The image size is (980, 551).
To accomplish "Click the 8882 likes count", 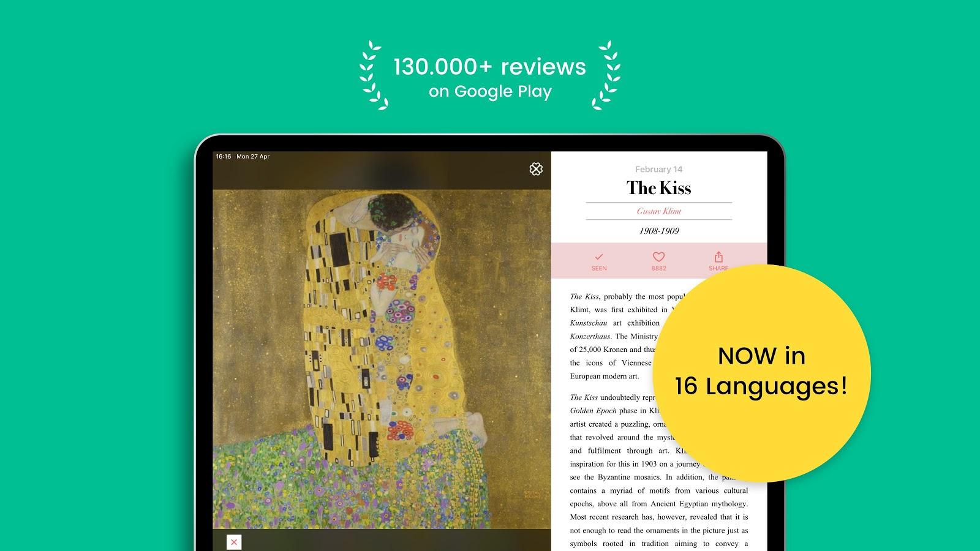I will pos(658,268).
